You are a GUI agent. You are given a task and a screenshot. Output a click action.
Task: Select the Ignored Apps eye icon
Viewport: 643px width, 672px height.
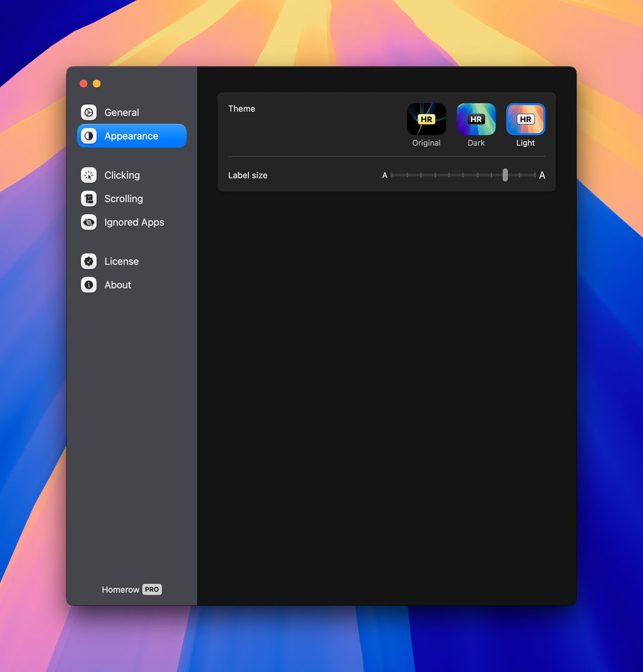[88, 222]
